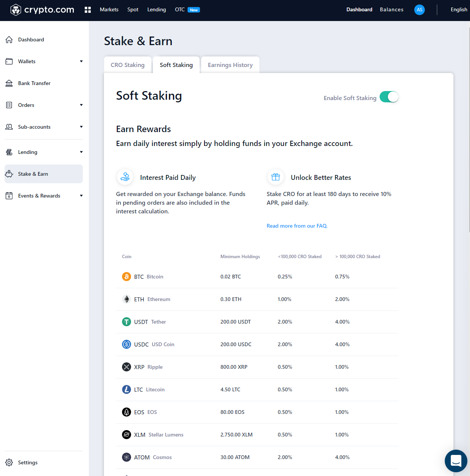This screenshot has width=470, height=476.
Task: Expand the Wallets sidebar arrow
Action: click(x=81, y=61)
